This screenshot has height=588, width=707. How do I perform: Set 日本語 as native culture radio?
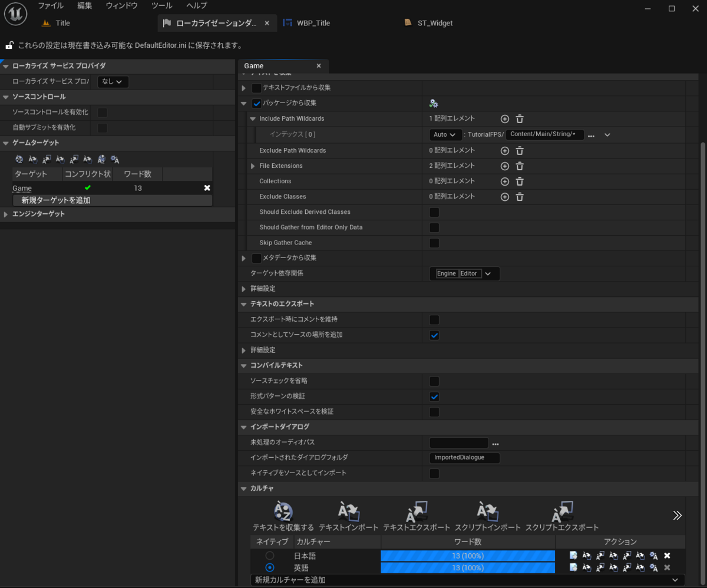[x=270, y=556]
